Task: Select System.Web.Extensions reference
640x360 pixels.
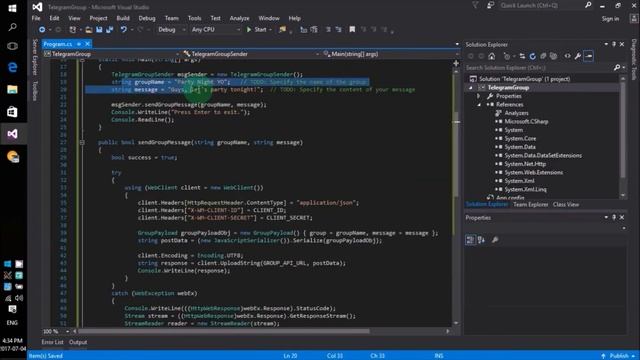Action: (x=533, y=173)
